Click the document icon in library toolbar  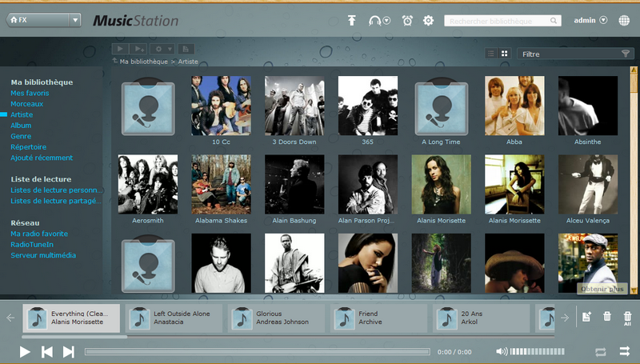click(186, 49)
